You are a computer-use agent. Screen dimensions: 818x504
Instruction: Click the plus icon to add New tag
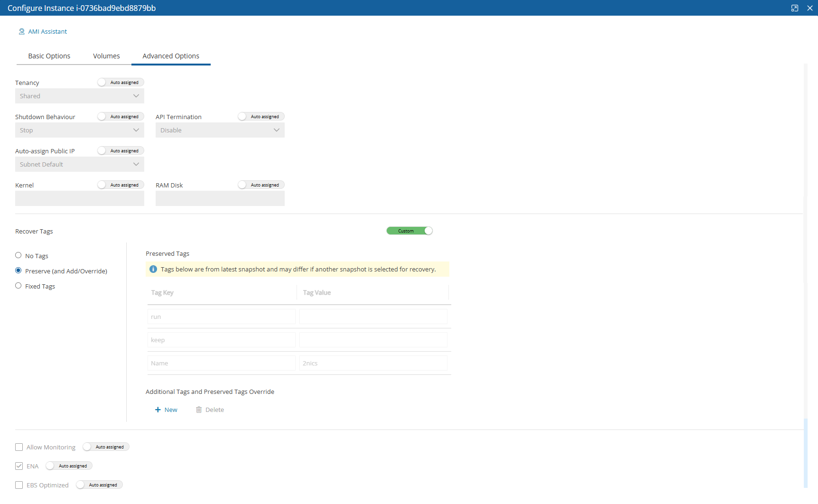[158, 410]
